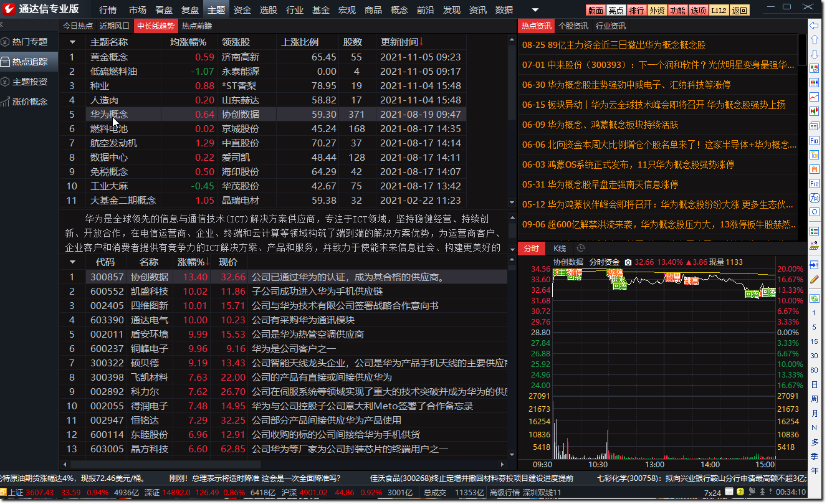Open news '板块异动｜华为云全球技术峰会' headline

click(x=654, y=105)
